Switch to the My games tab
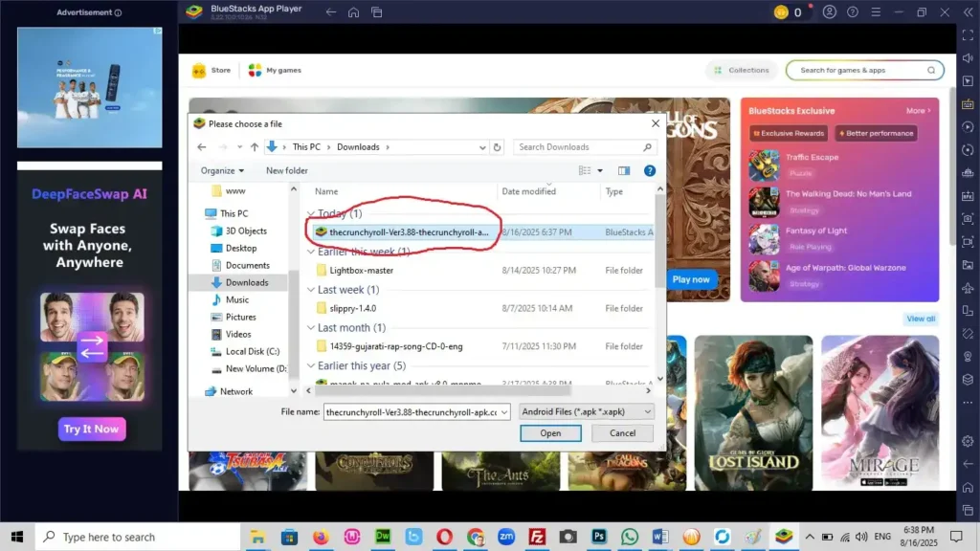 [x=275, y=70]
